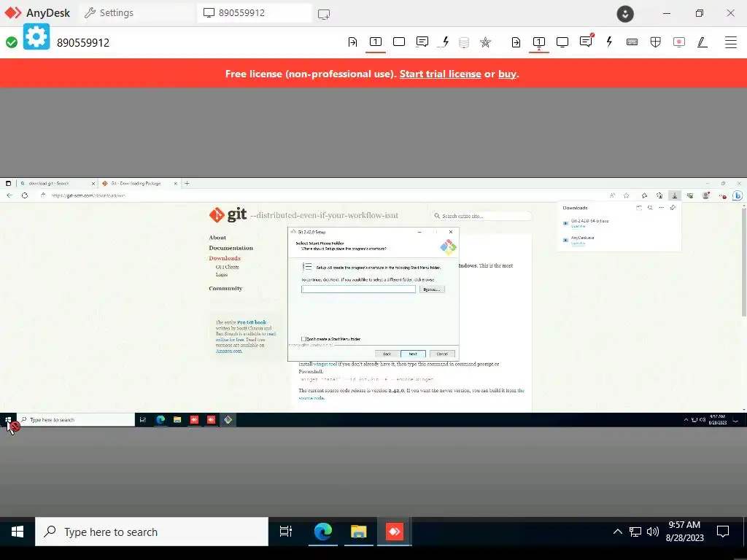Screen dimensions: 747x560
Task: Start session recording via the screen record icon
Action: tap(679, 42)
